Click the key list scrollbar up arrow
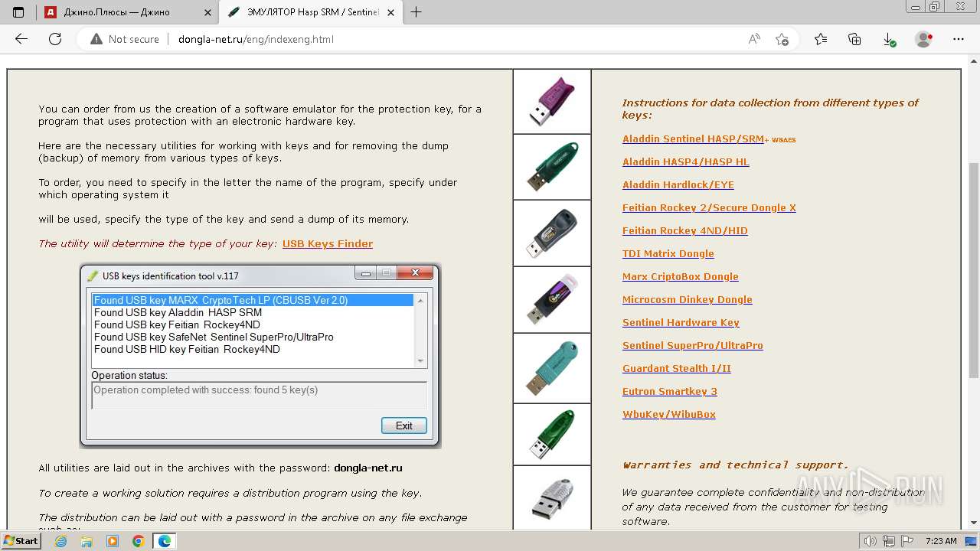The image size is (980, 551). (x=420, y=300)
